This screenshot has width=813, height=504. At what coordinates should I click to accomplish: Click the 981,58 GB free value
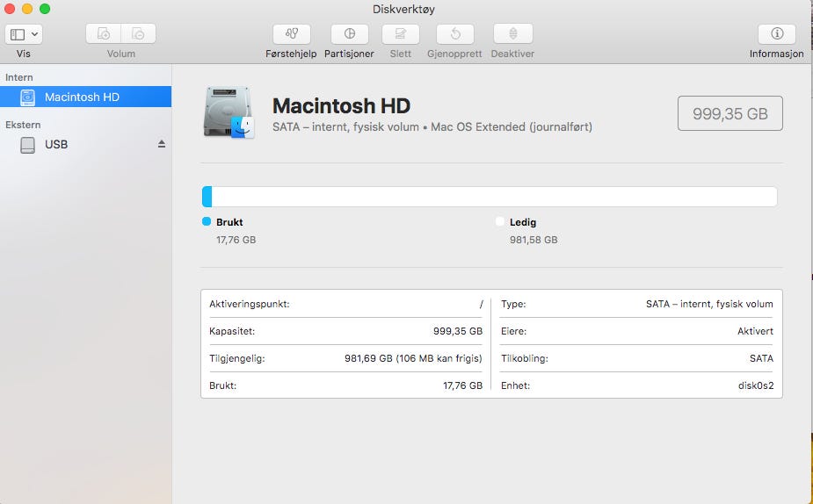pyautogui.click(x=534, y=240)
